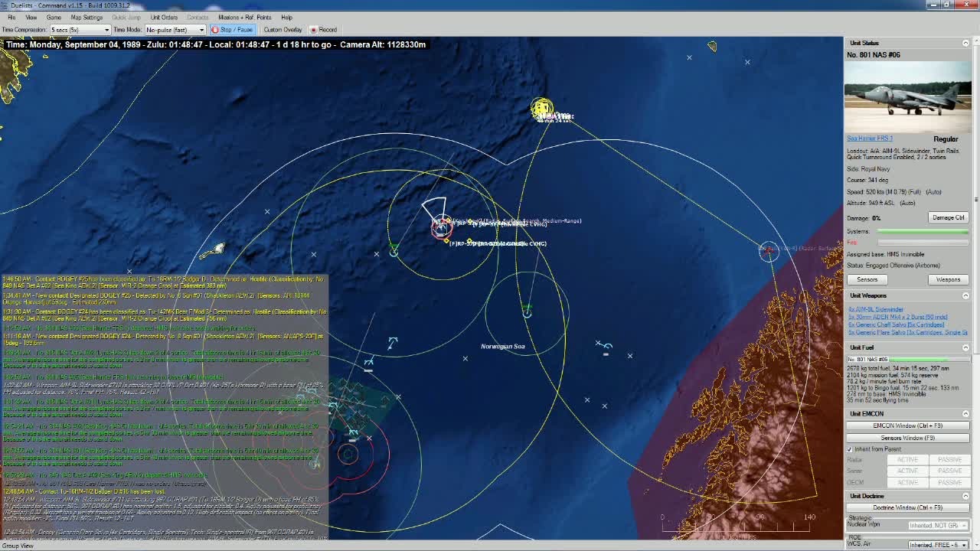Image resolution: width=980 pixels, height=551 pixels.
Task: Open Strategic Nuclear Wpn dropdown
Action: 937,526
